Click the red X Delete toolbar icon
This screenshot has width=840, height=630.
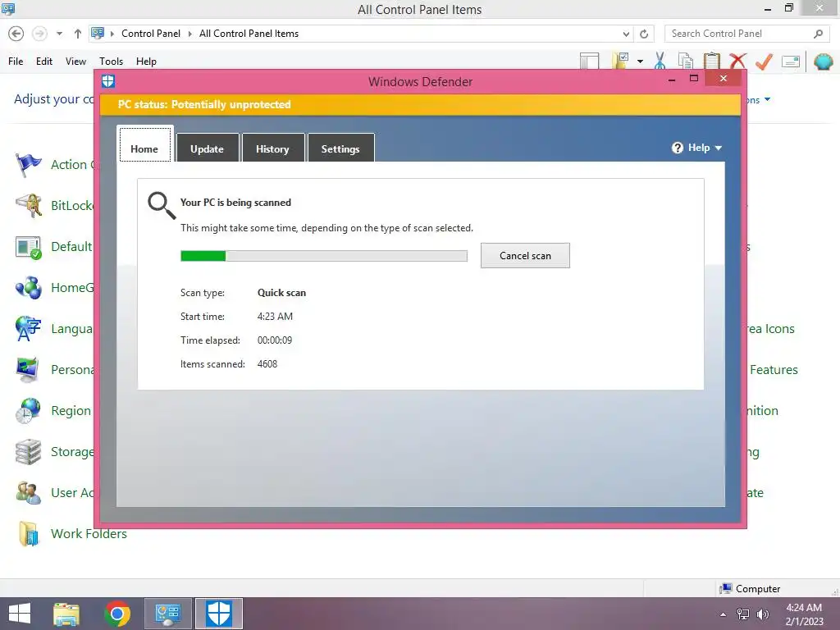tap(737, 61)
